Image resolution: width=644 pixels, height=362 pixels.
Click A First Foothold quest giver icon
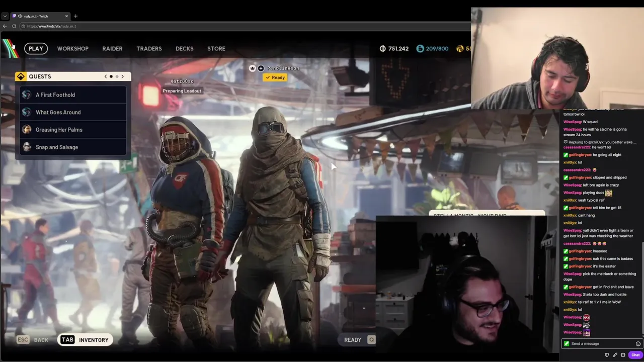27,95
